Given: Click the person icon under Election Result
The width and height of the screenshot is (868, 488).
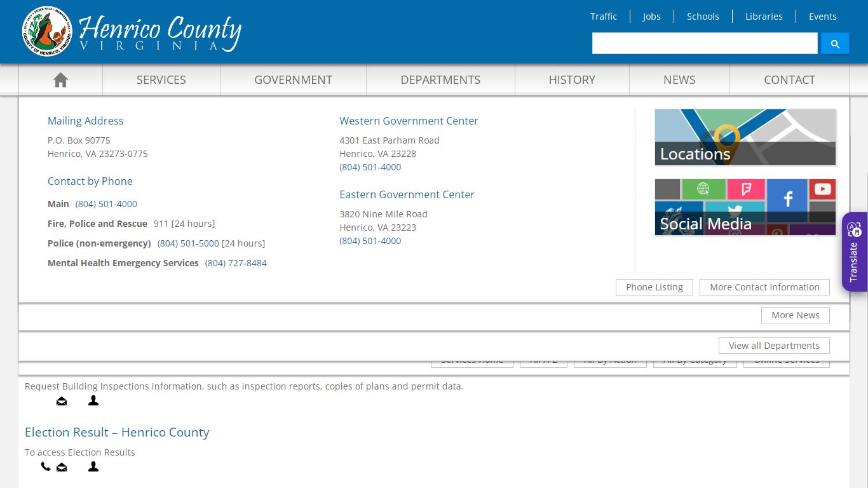Looking at the screenshot, I should tap(93, 466).
